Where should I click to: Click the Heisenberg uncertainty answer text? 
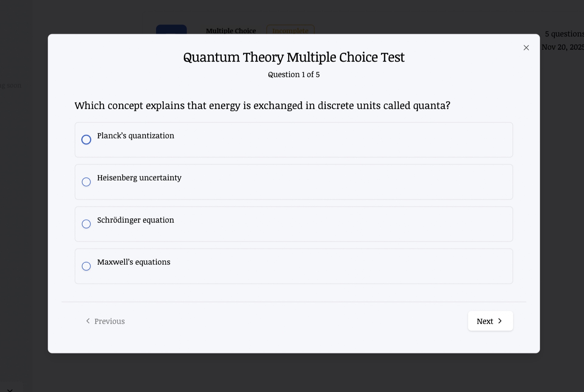139,178
